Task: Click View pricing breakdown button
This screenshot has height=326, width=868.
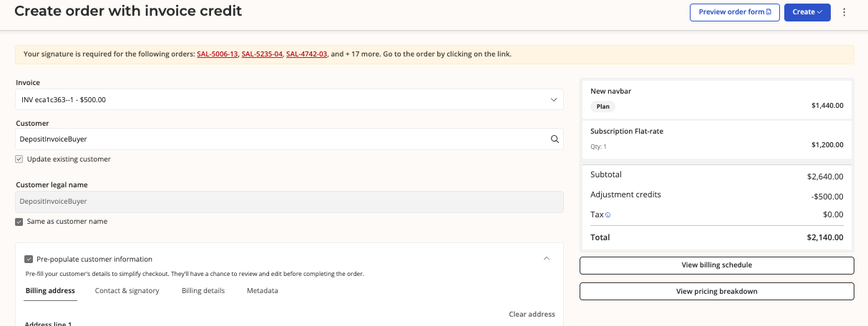Action: [x=717, y=292]
